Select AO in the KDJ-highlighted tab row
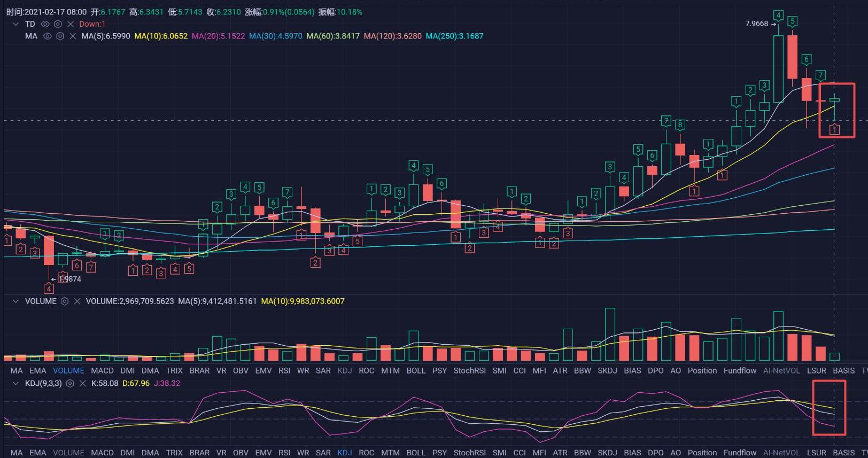The image size is (868, 458). 676,453
